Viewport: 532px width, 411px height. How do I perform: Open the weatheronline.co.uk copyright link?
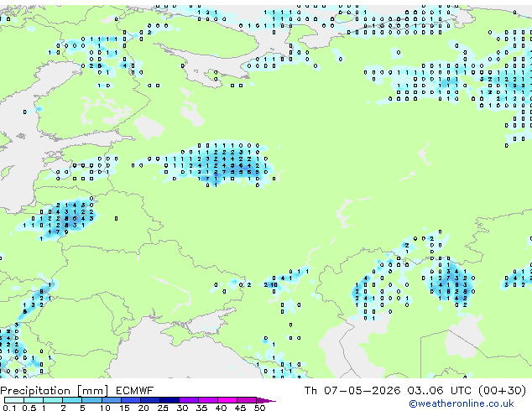(x=462, y=403)
